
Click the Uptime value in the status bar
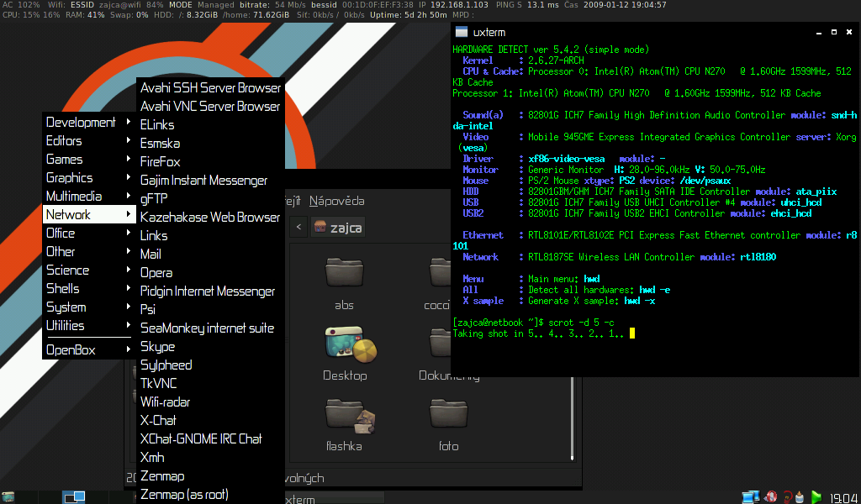tap(425, 15)
